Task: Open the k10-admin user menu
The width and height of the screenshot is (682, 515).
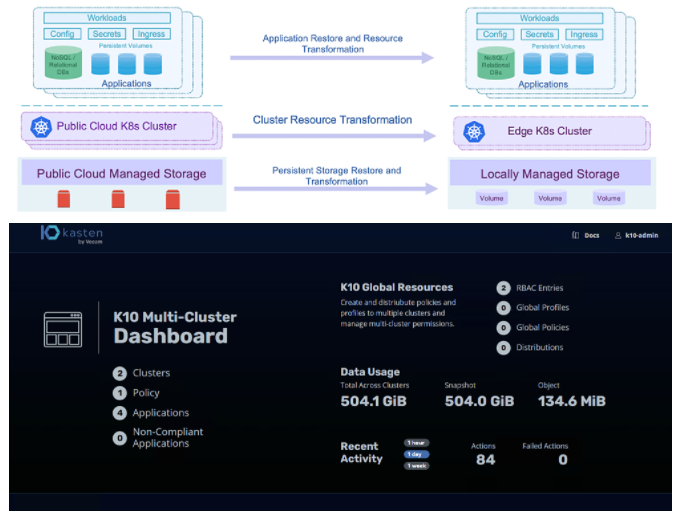Action: click(642, 235)
